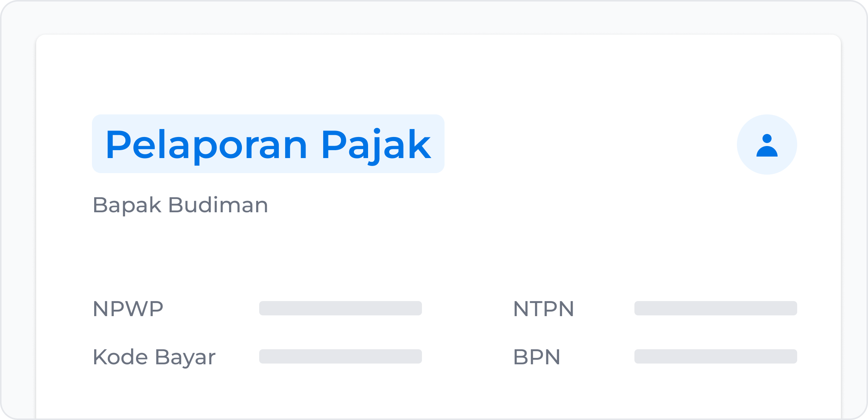Click the gray frame outside the white card
The width and height of the screenshot is (868, 420).
click(433, 17)
